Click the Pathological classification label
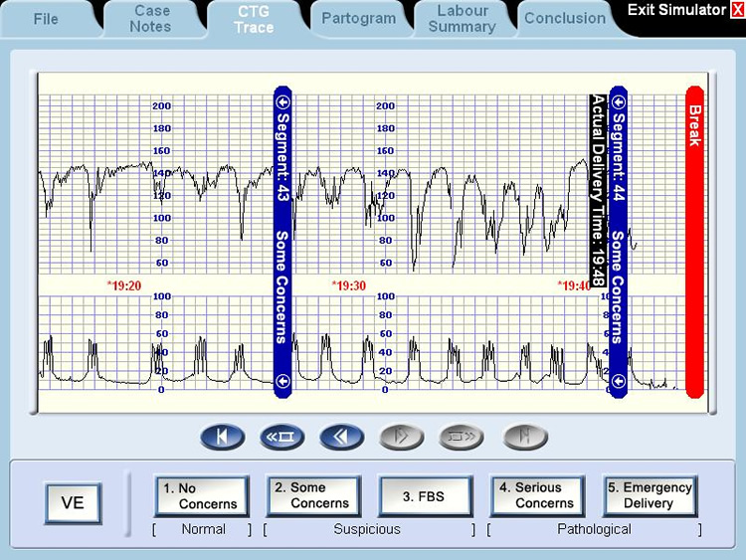Image resolution: width=746 pixels, height=560 pixels. pos(594,529)
